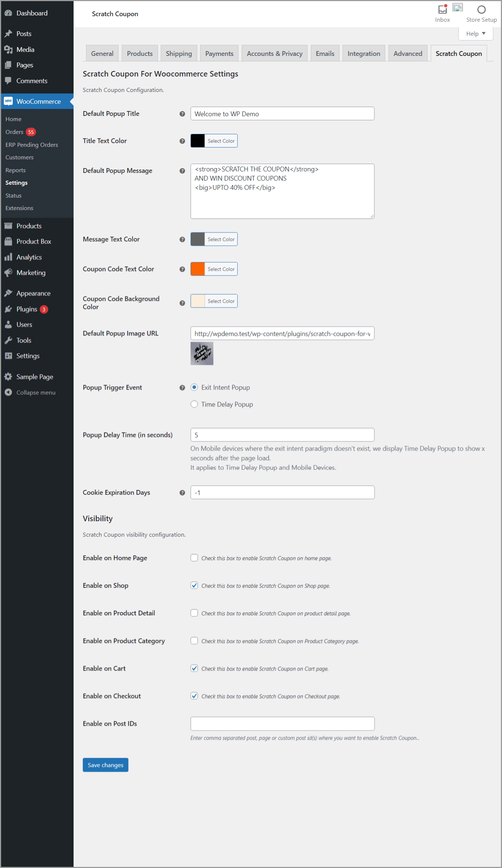Open Extensions submenu link
This screenshot has width=502, height=868.
(x=19, y=208)
